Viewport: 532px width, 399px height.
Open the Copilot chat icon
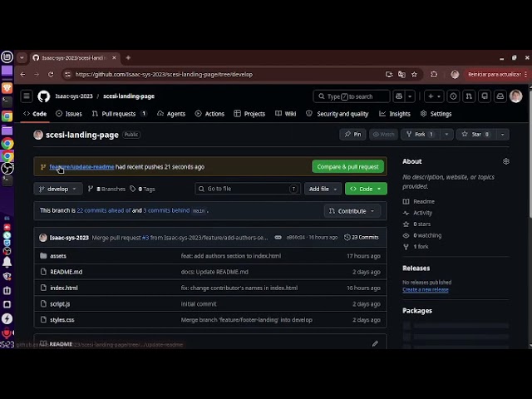click(x=399, y=96)
